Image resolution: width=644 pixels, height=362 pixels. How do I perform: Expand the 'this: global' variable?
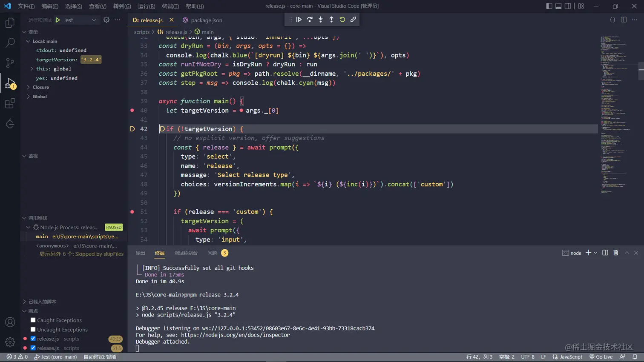point(32,68)
